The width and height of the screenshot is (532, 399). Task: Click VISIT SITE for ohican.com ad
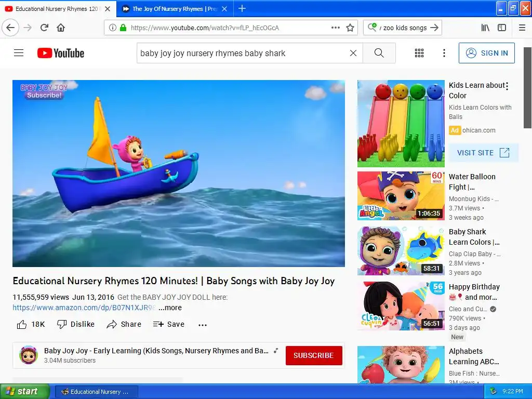coord(484,153)
